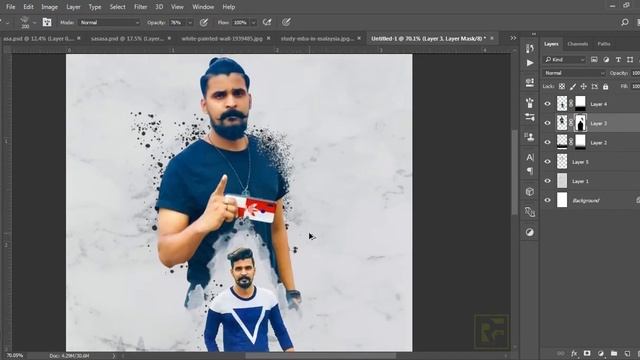
Task: Select the Layer 3 mask thumbnail
Action: [580, 123]
